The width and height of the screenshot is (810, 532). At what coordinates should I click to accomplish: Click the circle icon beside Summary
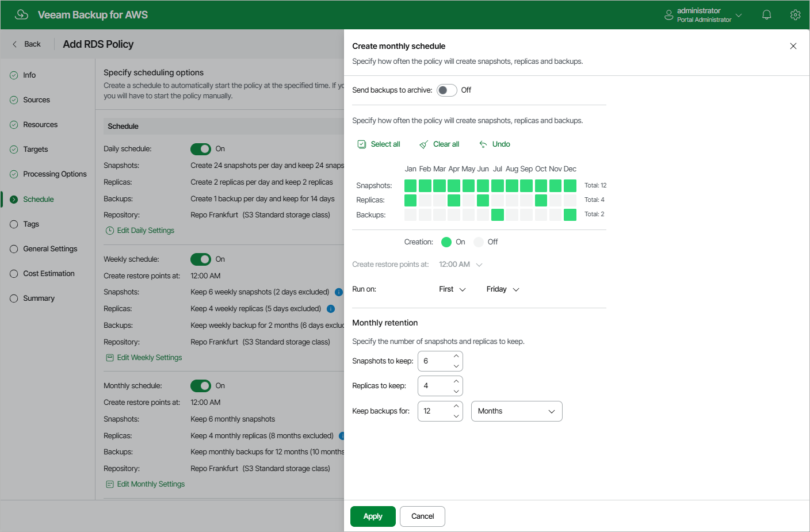[14, 298]
